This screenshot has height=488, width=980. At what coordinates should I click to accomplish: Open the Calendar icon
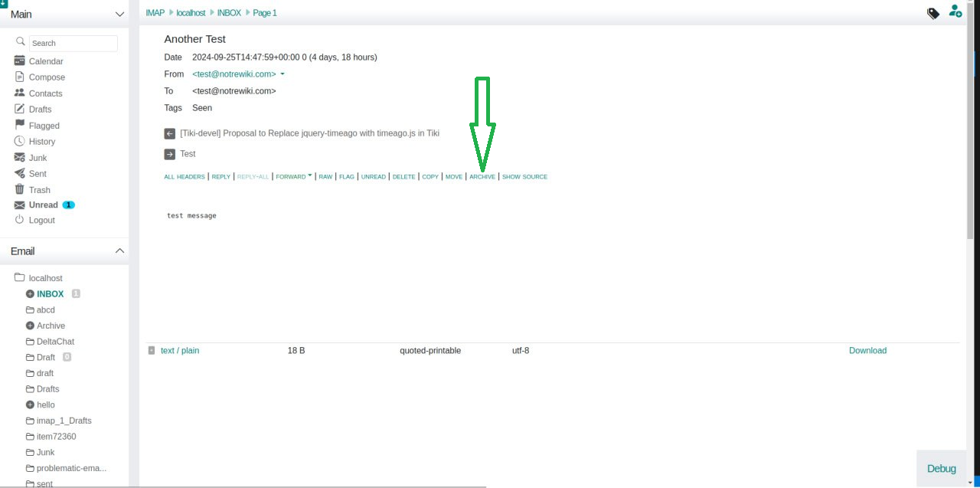21,61
